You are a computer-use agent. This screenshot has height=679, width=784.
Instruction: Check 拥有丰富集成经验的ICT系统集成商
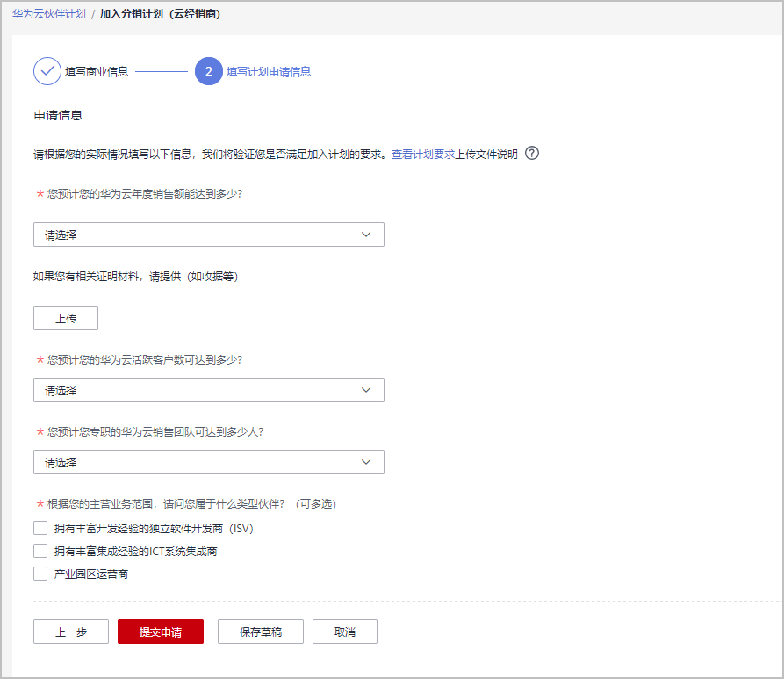click(x=40, y=551)
